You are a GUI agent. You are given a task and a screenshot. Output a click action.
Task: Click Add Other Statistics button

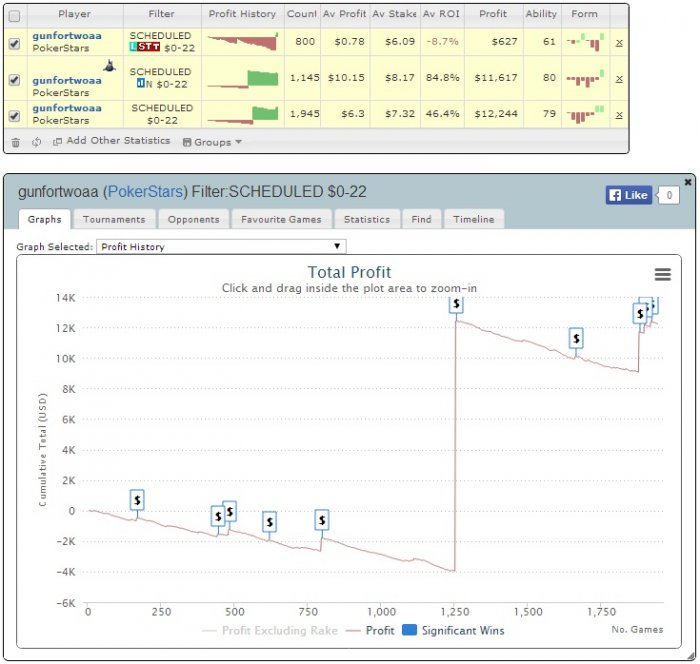(x=112, y=141)
